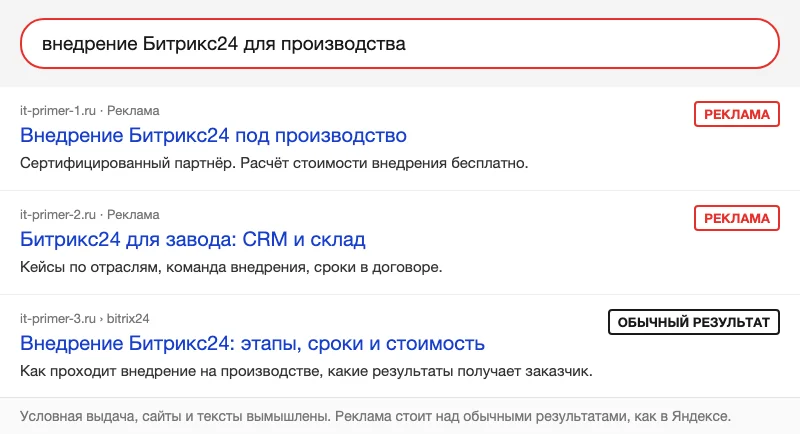This screenshot has width=800, height=434.
Task: Click the search field with the Битрикс24 query
Action: tap(399, 44)
